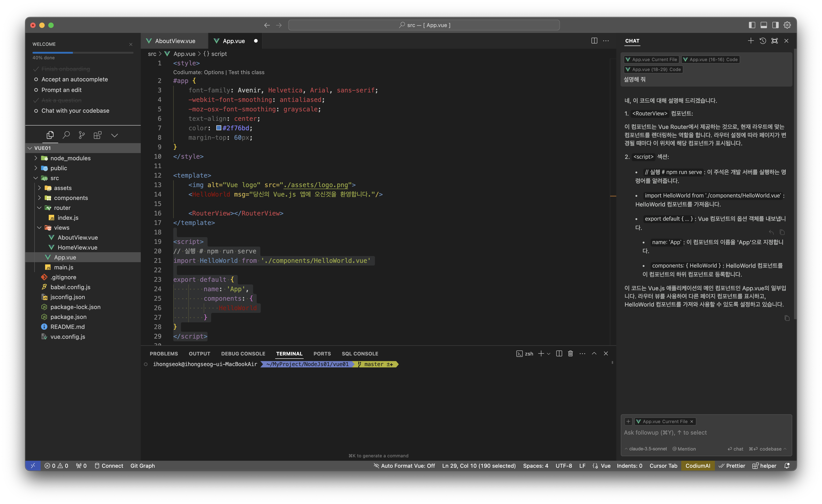Open the Source Control view icon

click(82, 135)
